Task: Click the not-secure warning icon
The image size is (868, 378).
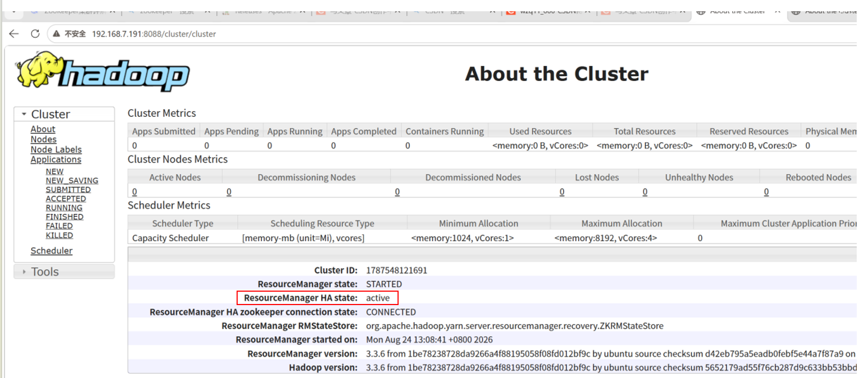Action: pos(56,34)
